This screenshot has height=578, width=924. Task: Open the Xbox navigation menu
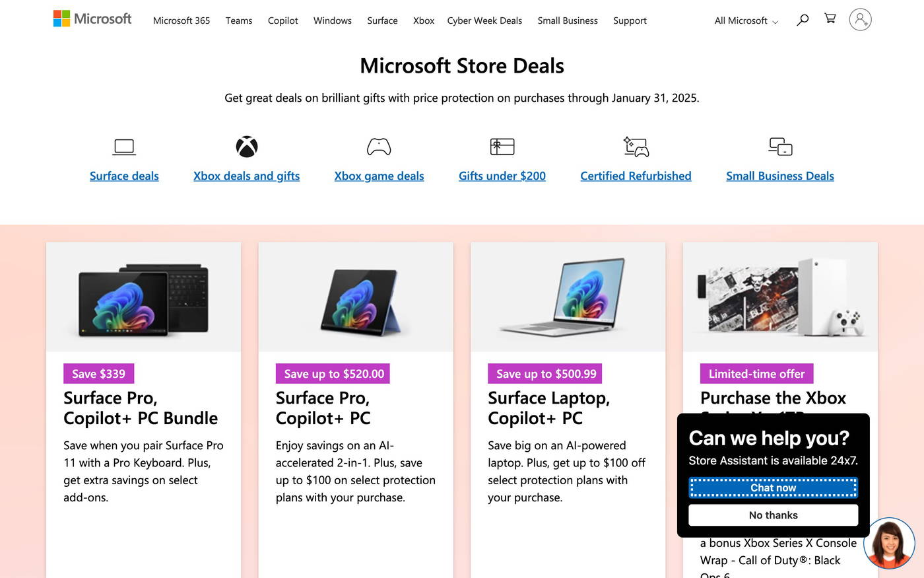423,20
